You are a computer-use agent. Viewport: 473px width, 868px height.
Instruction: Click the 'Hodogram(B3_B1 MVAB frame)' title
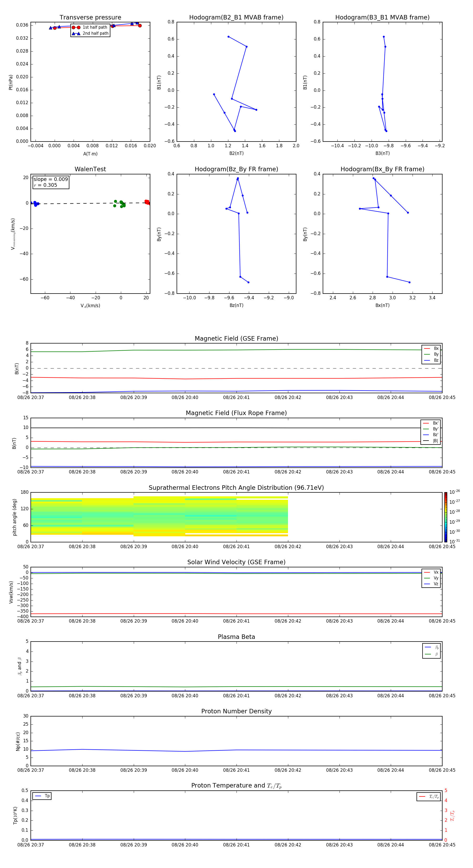[x=382, y=17]
